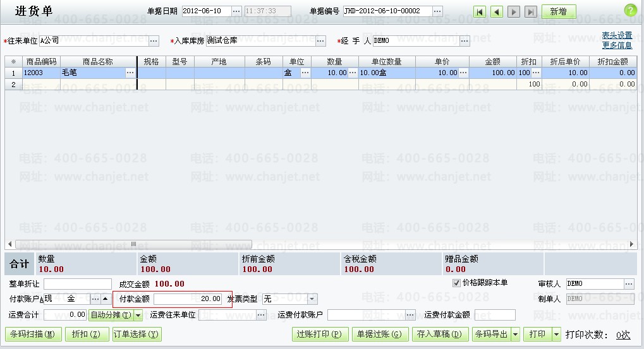644x349 pixels.
Task: Open the 条码导出 dropdown arrow
Action: pos(516,334)
